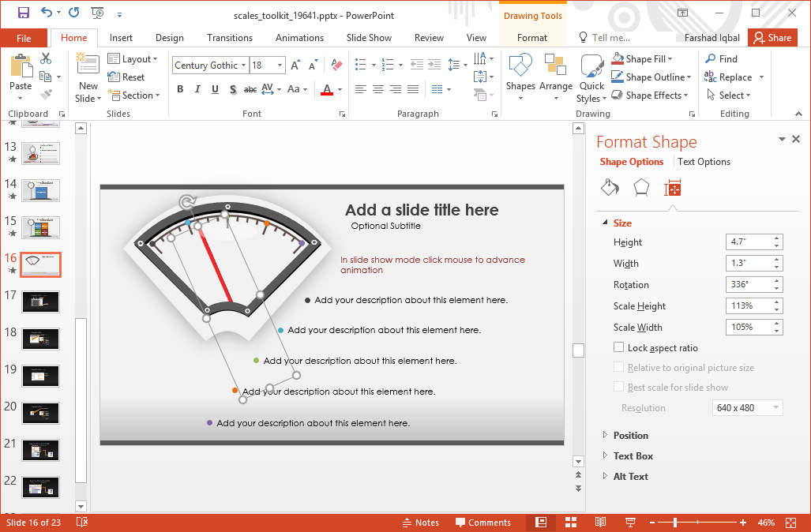Screen dimensions: 811x532
Task: Clear all formatting with the eraser icon
Action: tap(336, 65)
